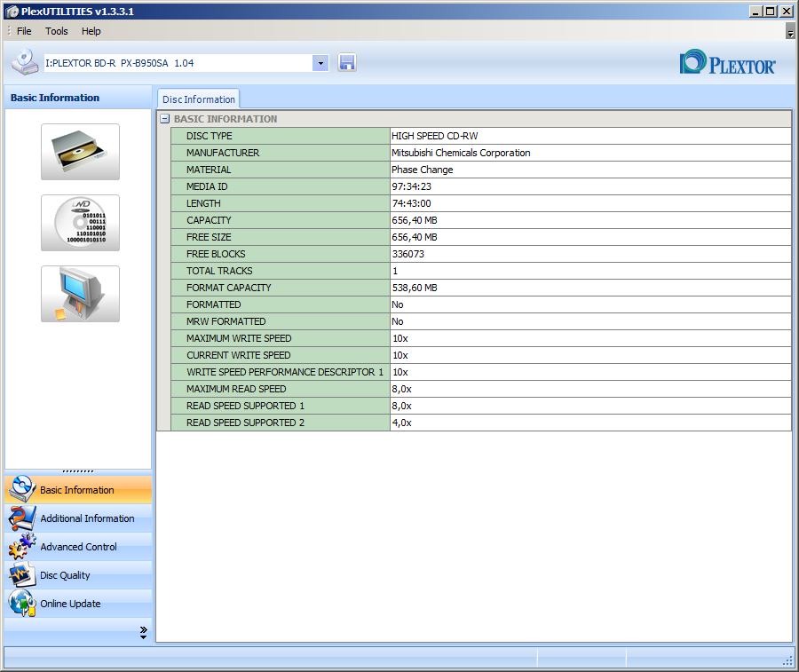The image size is (799, 672).
Task: Click the Basic Information disc icon in navigation
Action: tap(21, 489)
